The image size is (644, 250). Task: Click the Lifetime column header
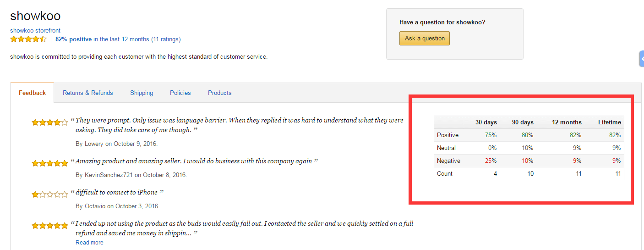coord(609,122)
